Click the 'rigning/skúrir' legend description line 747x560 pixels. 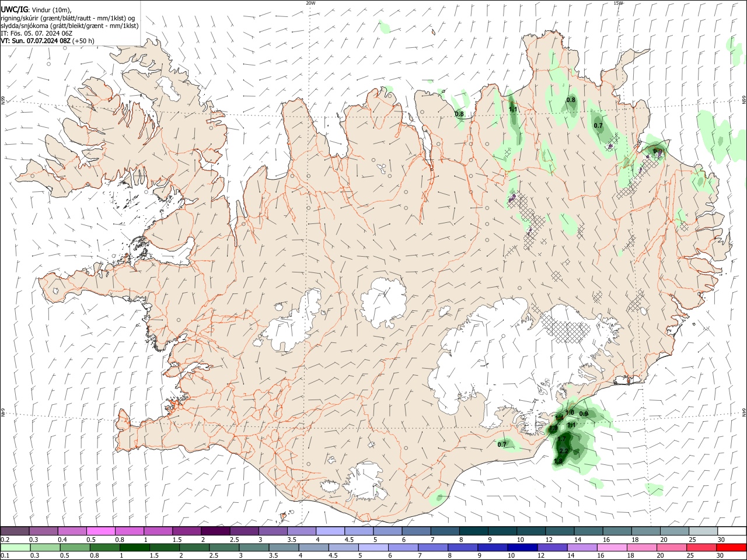[x=68, y=18]
